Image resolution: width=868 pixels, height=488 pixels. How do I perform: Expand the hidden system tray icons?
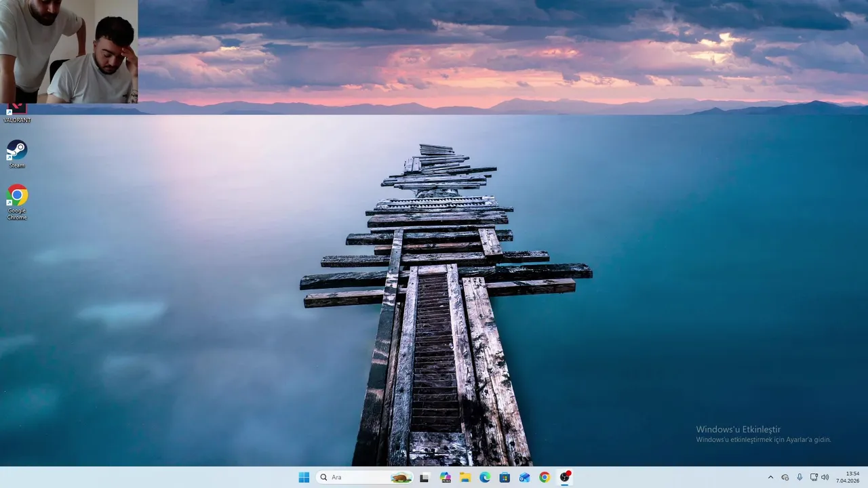click(770, 477)
